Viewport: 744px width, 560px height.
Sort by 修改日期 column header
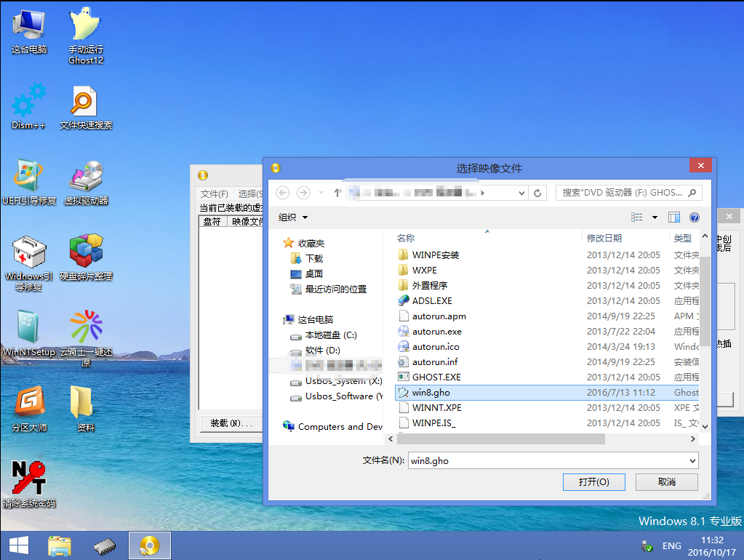point(604,238)
